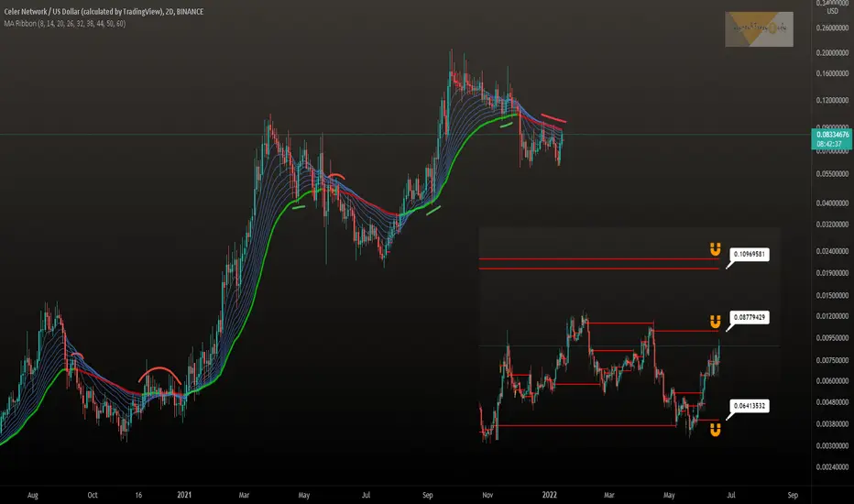Click the 2022 label on the time axis

(550, 495)
